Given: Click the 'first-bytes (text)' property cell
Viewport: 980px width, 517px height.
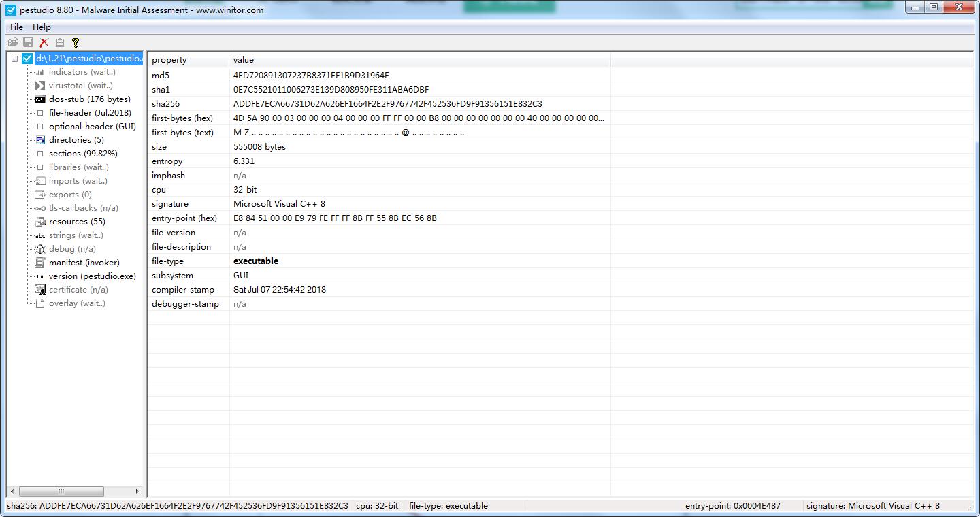Looking at the screenshot, I should coord(182,133).
